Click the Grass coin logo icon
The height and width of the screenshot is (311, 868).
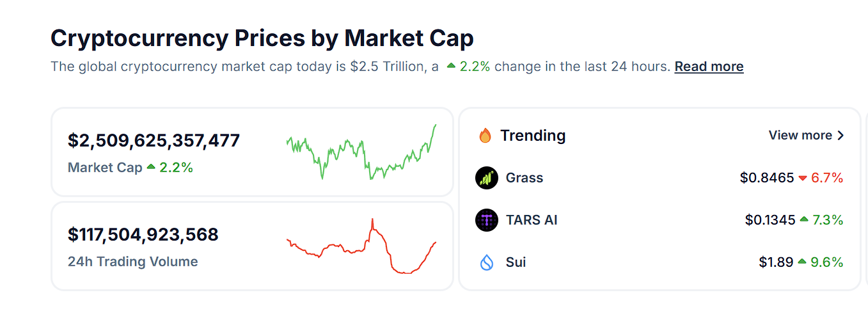pyautogui.click(x=487, y=178)
